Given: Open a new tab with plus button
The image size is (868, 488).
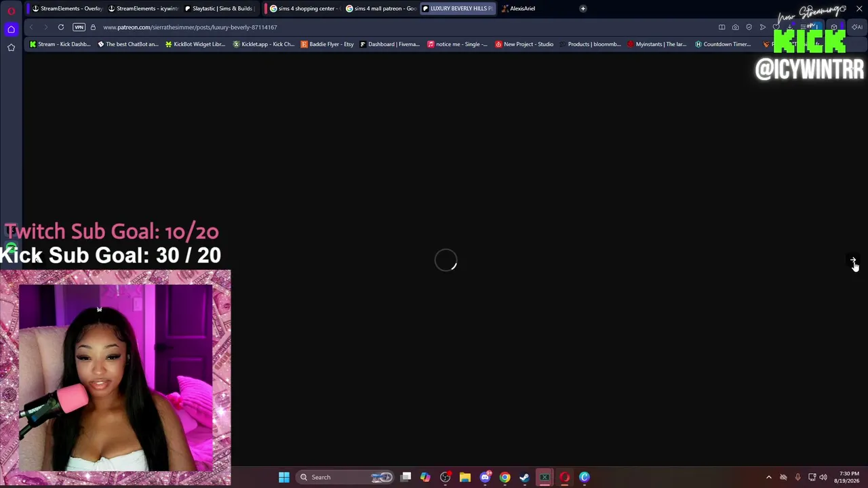Looking at the screenshot, I should click(x=583, y=9).
